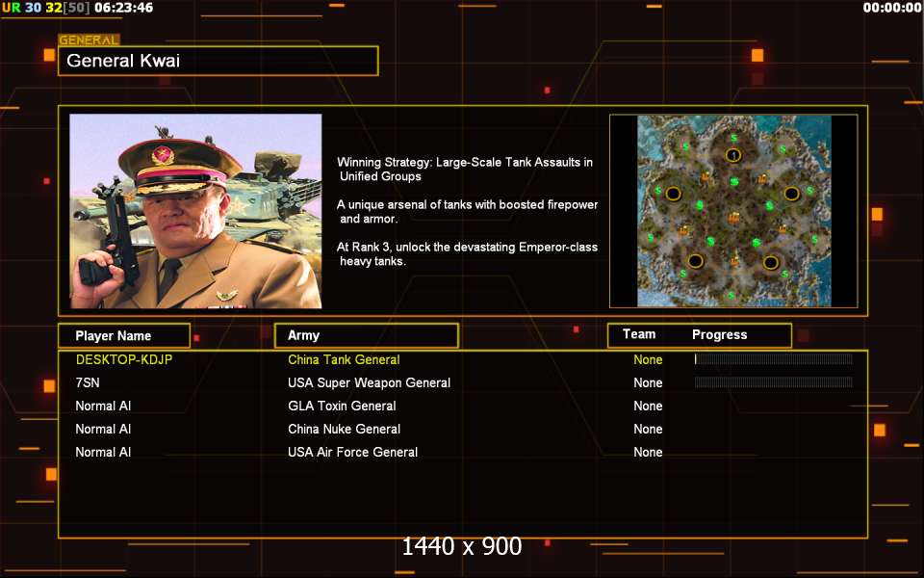Click Normal AI beside GLA Toxin General
Image resolution: width=924 pixels, height=578 pixels.
[x=103, y=406]
